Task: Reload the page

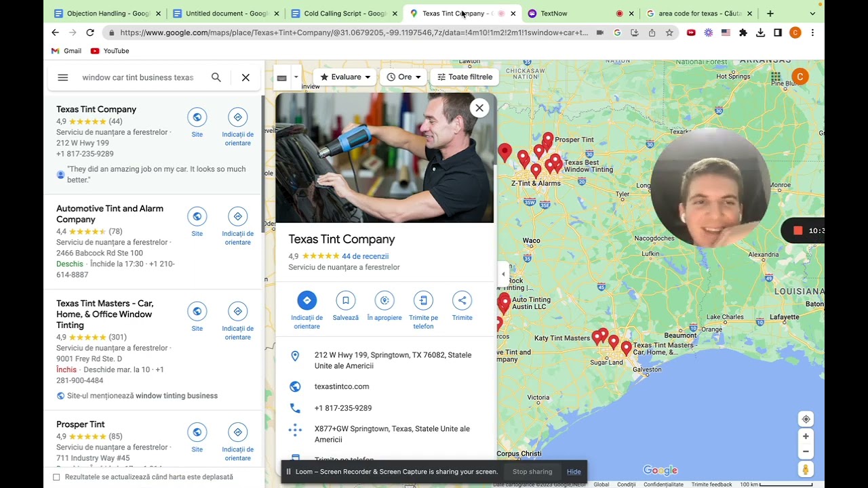Action: click(x=90, y=33)
